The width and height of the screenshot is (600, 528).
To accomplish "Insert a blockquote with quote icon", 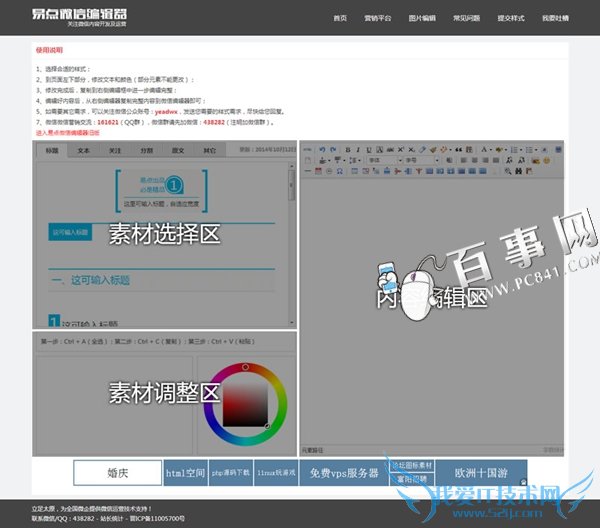I will [x=458, y=150].
